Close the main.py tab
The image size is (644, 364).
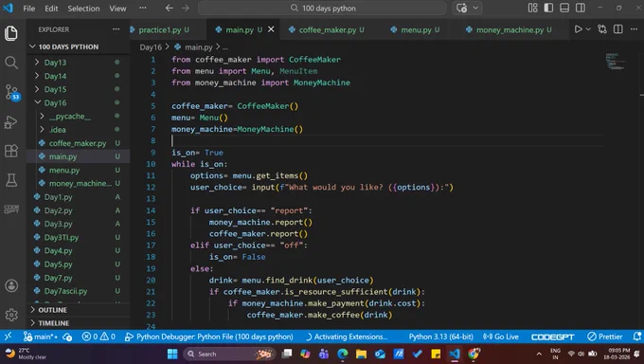click(271, 29)
